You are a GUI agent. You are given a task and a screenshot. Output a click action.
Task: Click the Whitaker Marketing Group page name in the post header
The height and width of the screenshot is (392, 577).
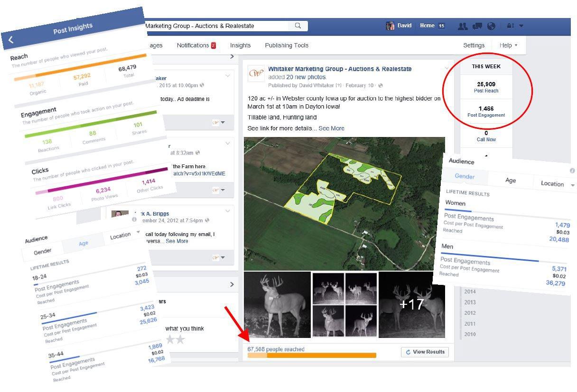340,69
